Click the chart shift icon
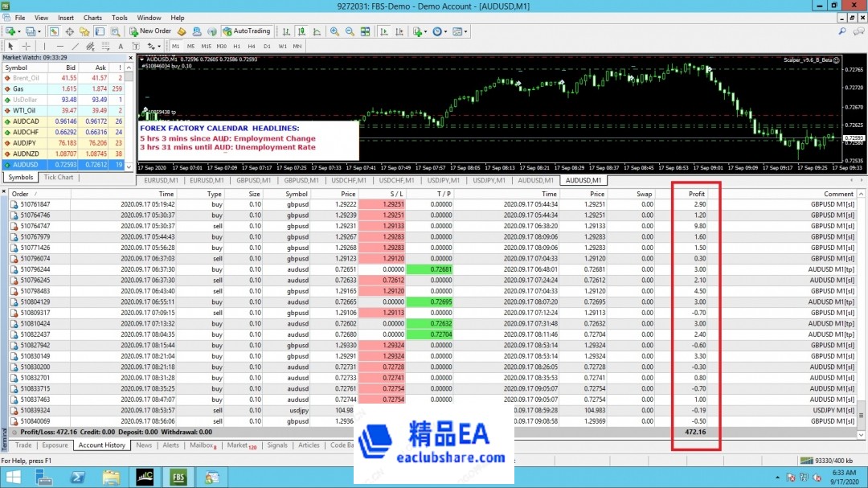 click(399, 31)
